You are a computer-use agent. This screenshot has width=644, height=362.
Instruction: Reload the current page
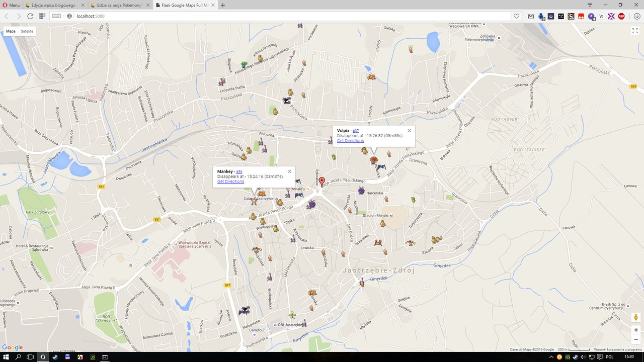[x=30, y=16]
